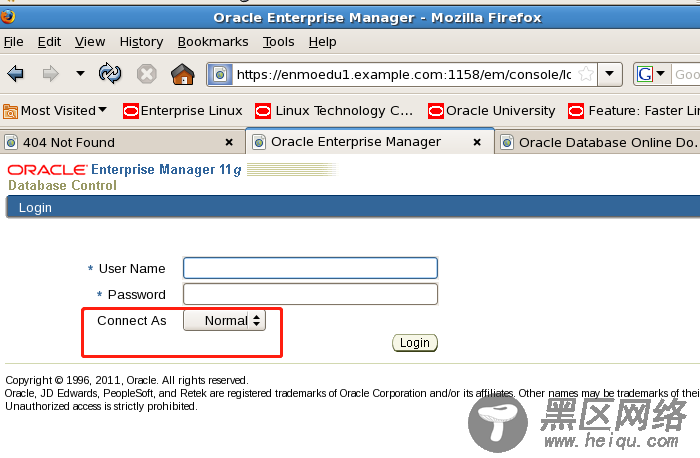Open the back/forward history dropdown arrow
This screenshot has height=458, width=700.
80,73
